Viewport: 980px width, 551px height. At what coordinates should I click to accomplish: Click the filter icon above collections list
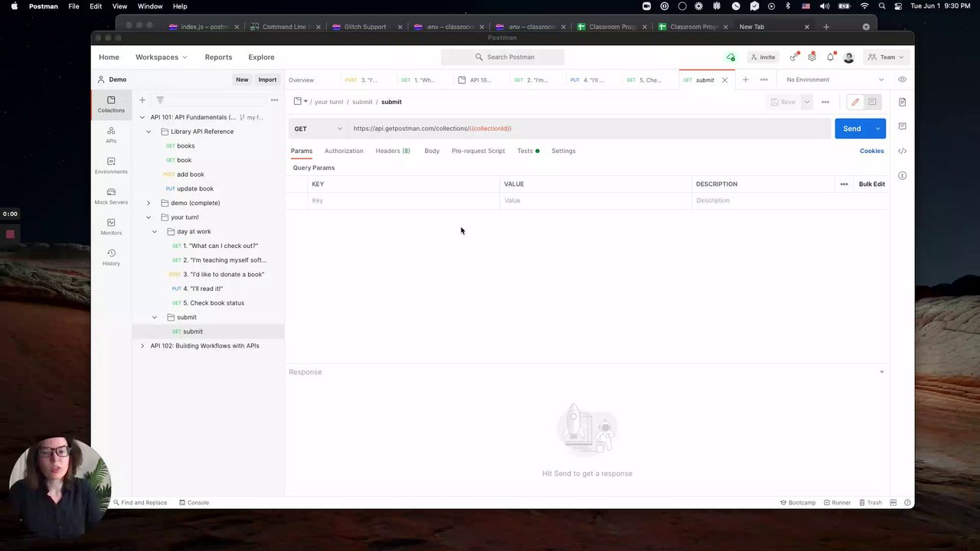(x=160, y=99)
